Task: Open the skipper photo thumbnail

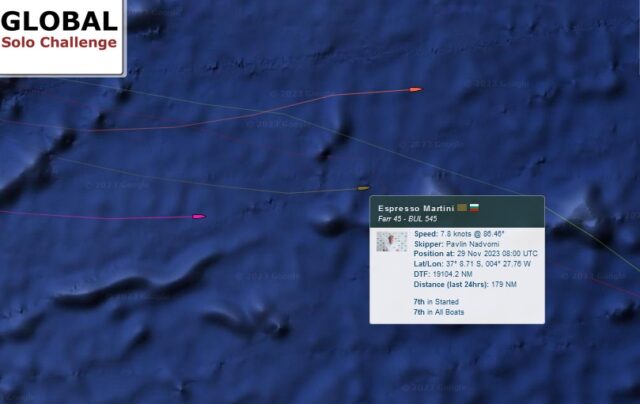Action: coord(391,241)
